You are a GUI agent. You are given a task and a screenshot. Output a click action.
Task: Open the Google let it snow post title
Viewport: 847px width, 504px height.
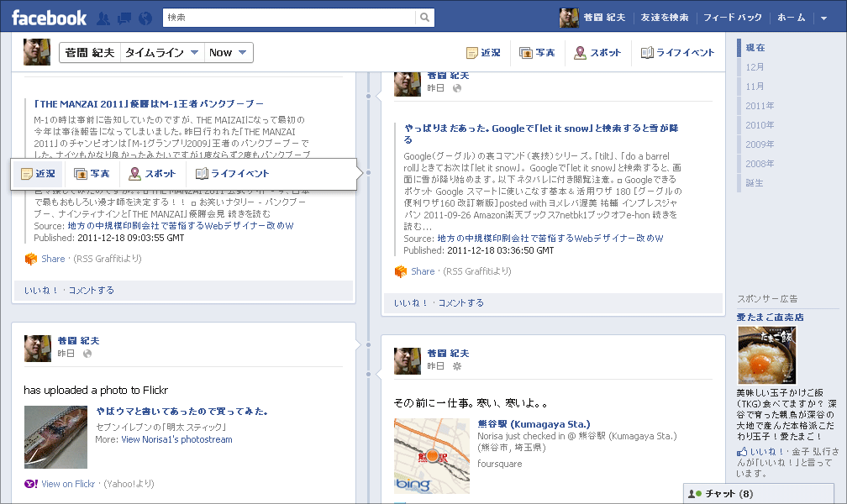pos(541,134)
